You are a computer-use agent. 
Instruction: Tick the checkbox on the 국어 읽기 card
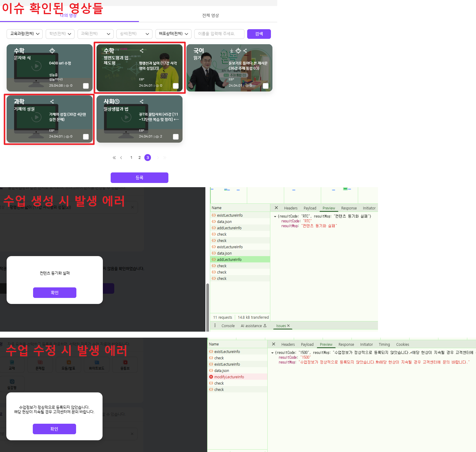tap(266, 86)
